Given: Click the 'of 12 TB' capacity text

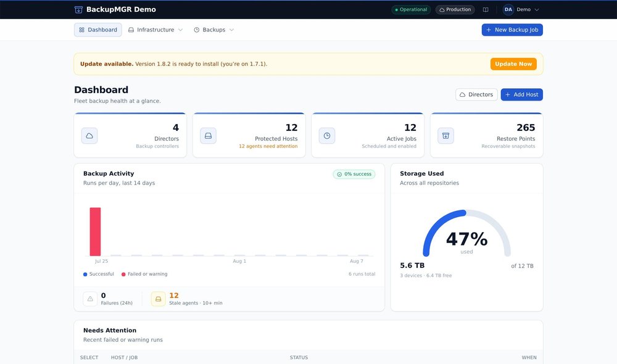Looking at the screenshot, I should [522, 266].
